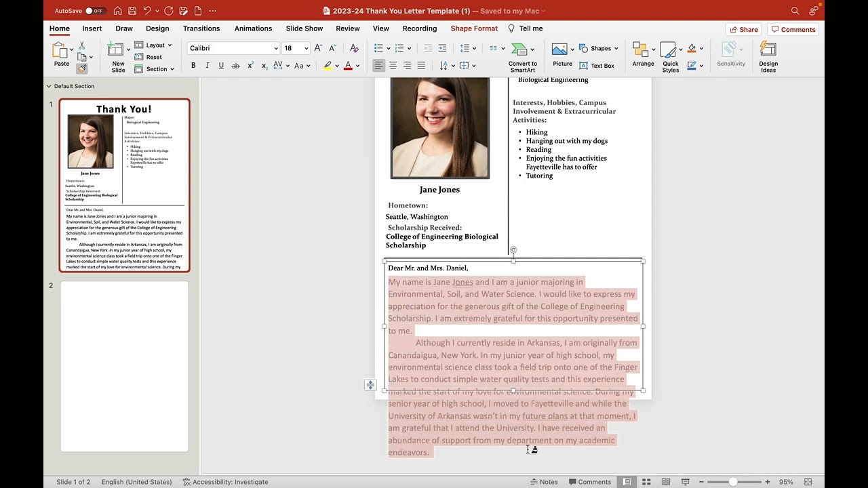Click the Save floppy disk icon

click(x=132, y=11)
